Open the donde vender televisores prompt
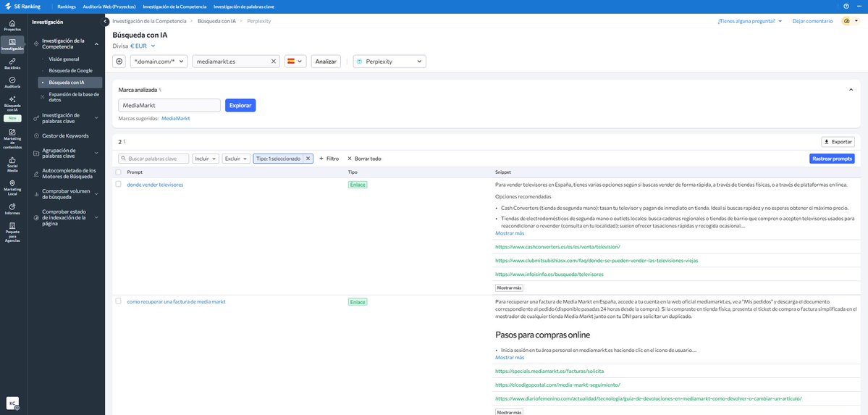This screenshot has height=415, width=868. (155, 185)
